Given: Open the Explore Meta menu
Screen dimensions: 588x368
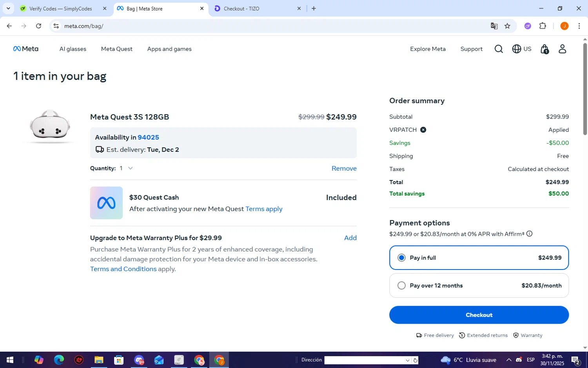Looking at the screenshot, I should click(x=428, y=49).
